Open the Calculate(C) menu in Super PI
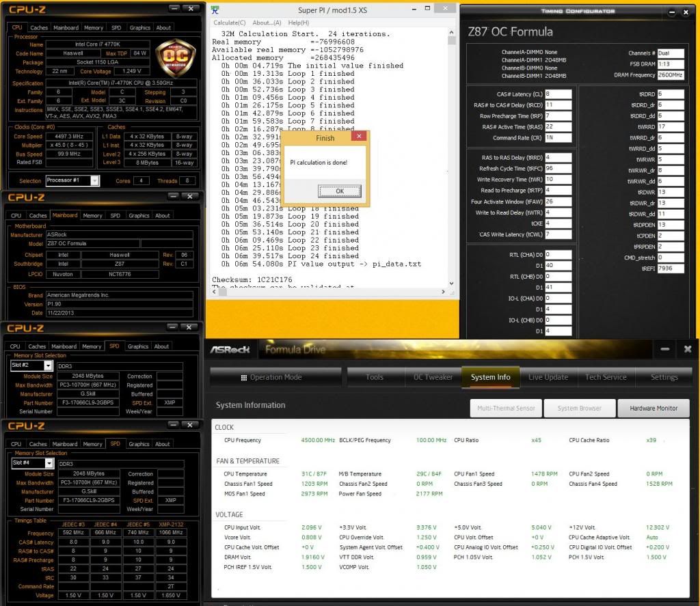700x606 pixels. 231,23
